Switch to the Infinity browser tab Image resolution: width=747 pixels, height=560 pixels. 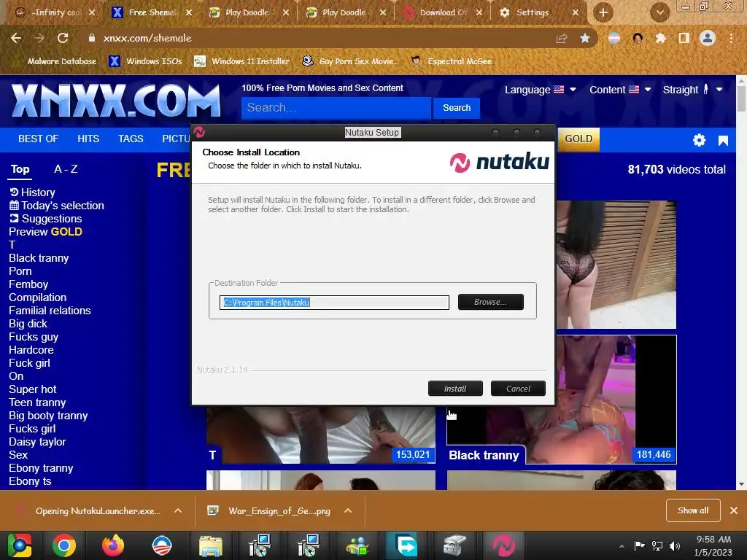tap(55, 12)
